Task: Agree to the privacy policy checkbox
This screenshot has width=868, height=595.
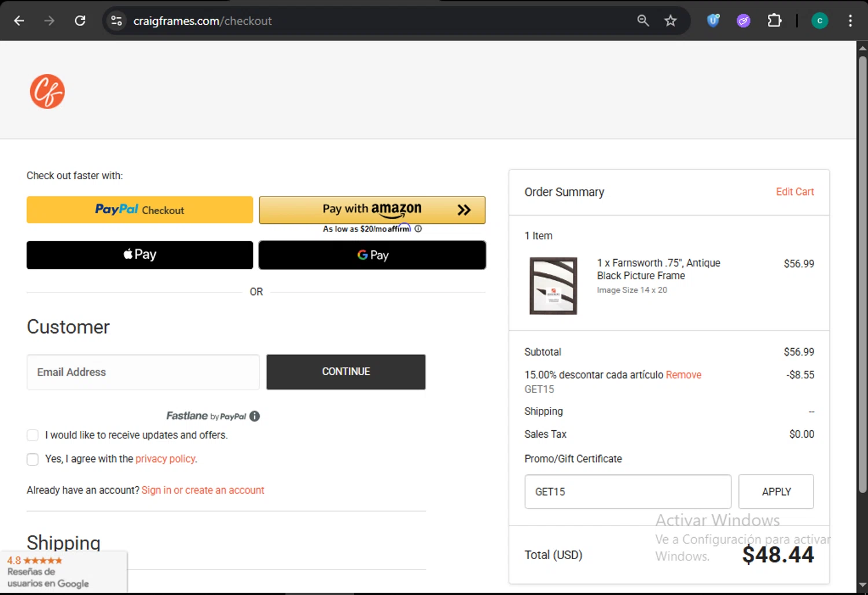Action: click(32, 459)
